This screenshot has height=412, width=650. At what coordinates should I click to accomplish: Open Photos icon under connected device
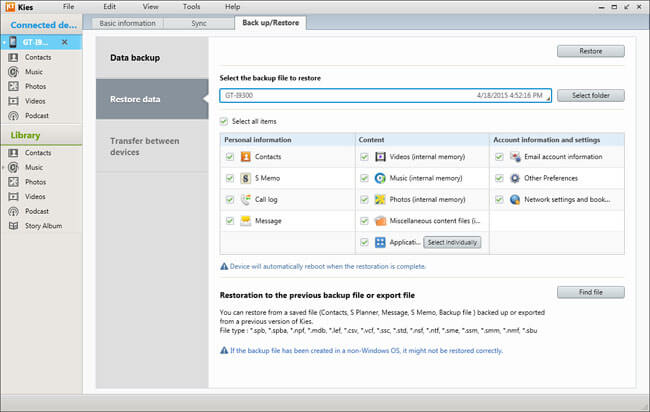pyautogui.click(x=14, y=87)
